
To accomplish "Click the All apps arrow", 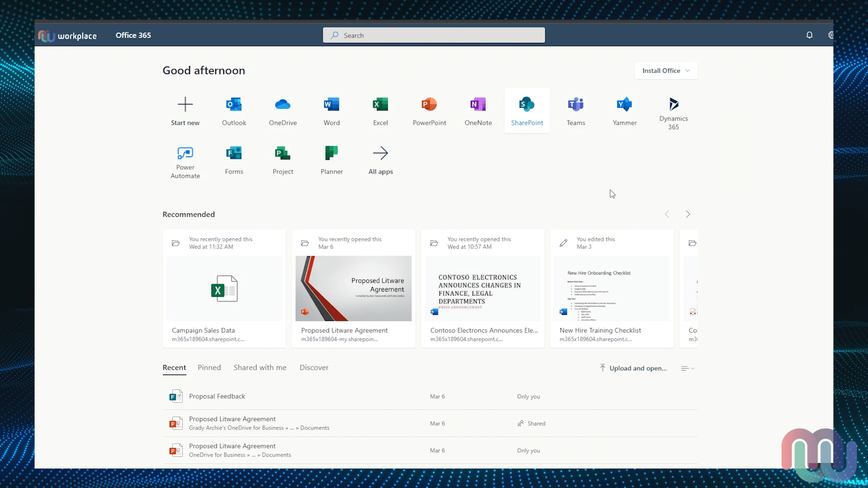I will [x=380, y=153].
